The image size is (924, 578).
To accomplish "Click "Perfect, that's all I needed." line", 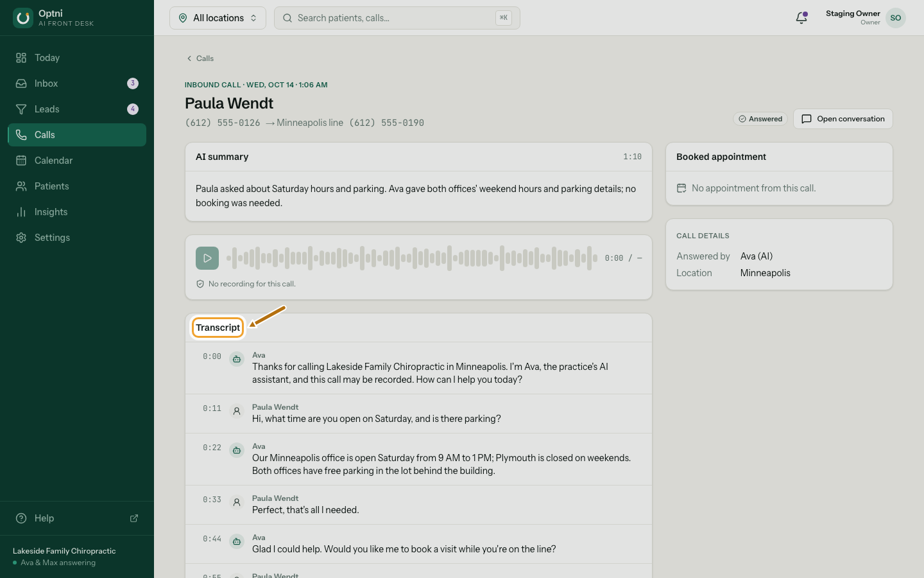I will [x=305, y=510].
